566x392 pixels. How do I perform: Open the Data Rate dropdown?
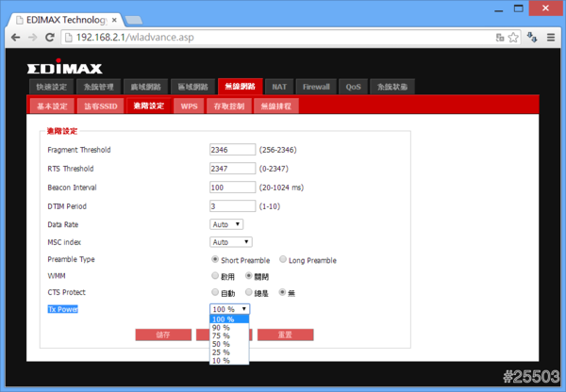tap(226, 224)
